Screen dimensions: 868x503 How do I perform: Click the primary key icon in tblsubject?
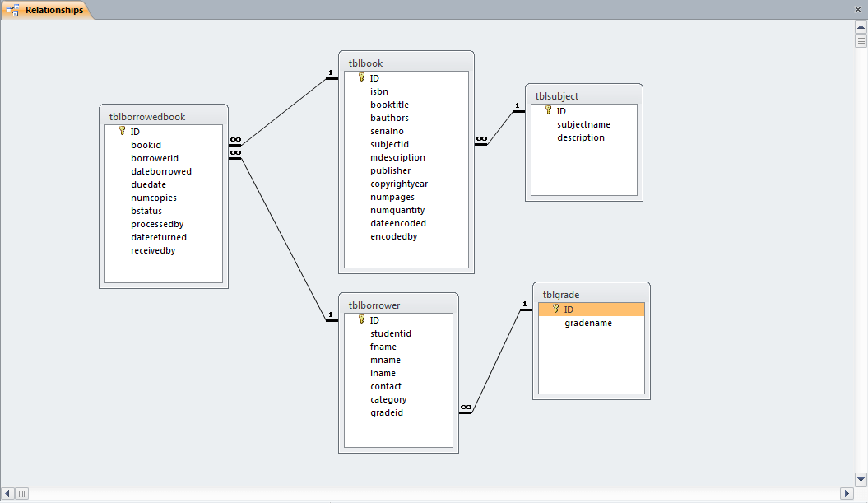[x=548, y=110]
